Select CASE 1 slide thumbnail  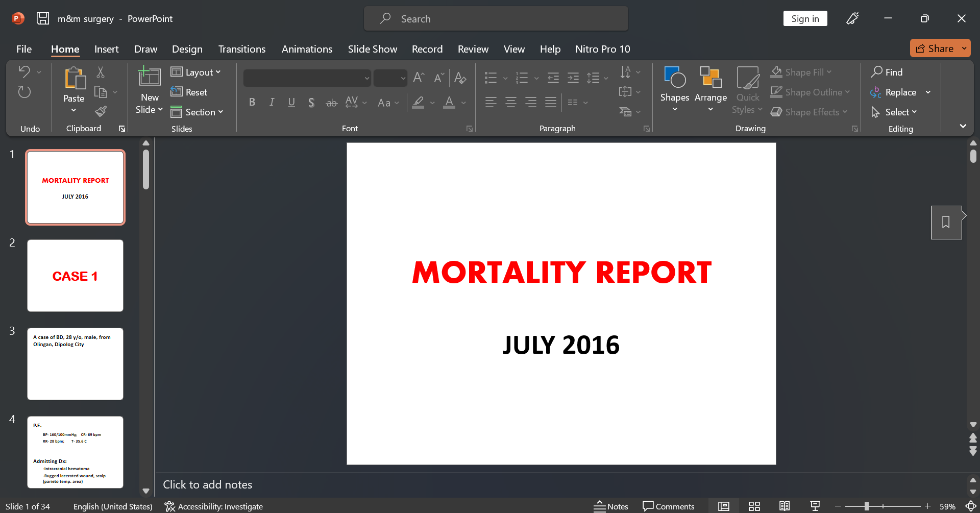[75, 276]
